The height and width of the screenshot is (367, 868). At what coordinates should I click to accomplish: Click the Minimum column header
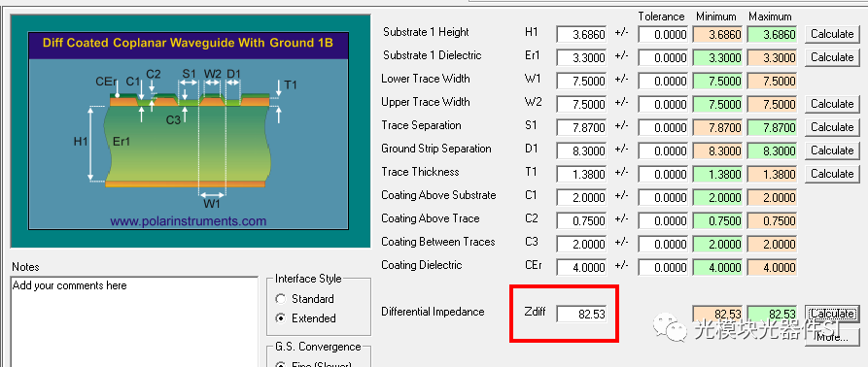[716, 17]
